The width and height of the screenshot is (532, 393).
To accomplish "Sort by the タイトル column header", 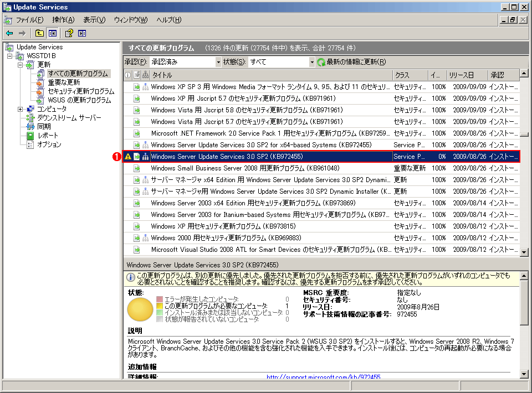I will [x=272, y=75].
